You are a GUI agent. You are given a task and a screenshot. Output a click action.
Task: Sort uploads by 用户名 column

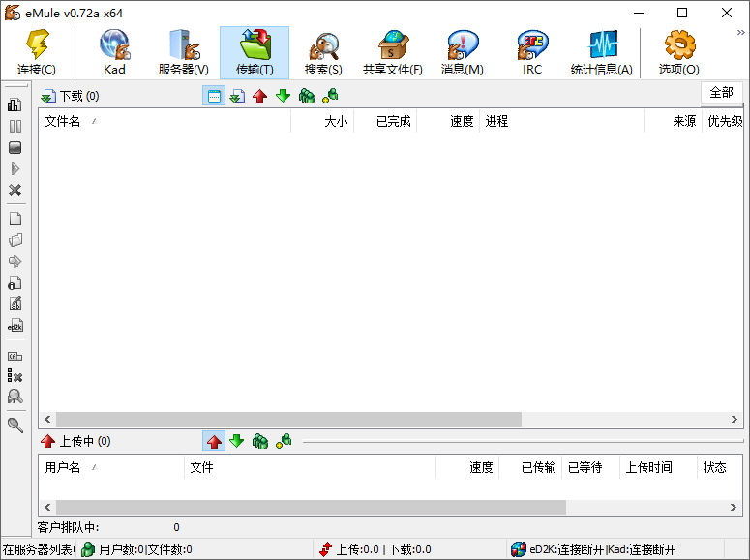coord(111,467)
